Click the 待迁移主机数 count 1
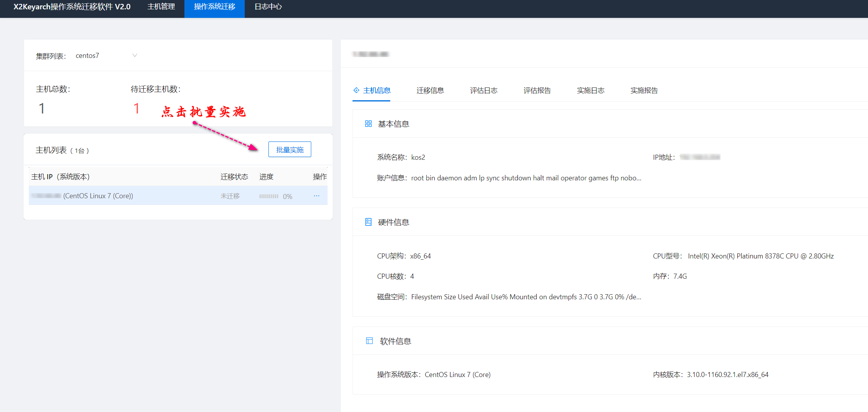 pos(136,108)
